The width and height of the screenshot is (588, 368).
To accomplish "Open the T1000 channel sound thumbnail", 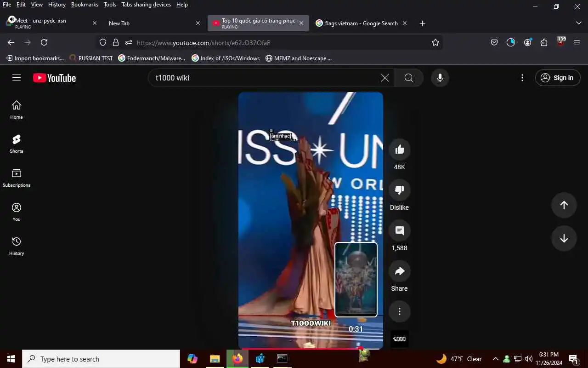I will tap(399, 339).
